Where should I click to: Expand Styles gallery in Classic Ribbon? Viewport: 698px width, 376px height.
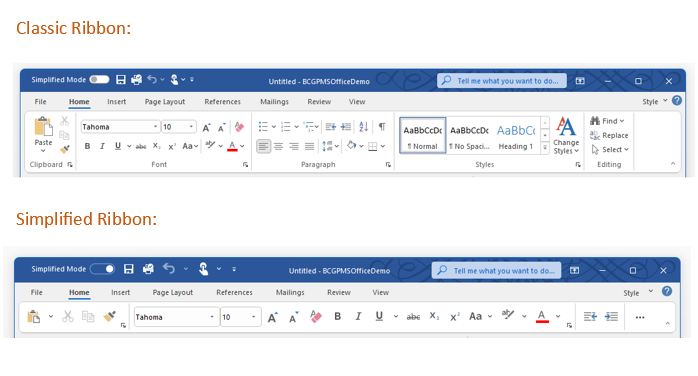point(545,148)
